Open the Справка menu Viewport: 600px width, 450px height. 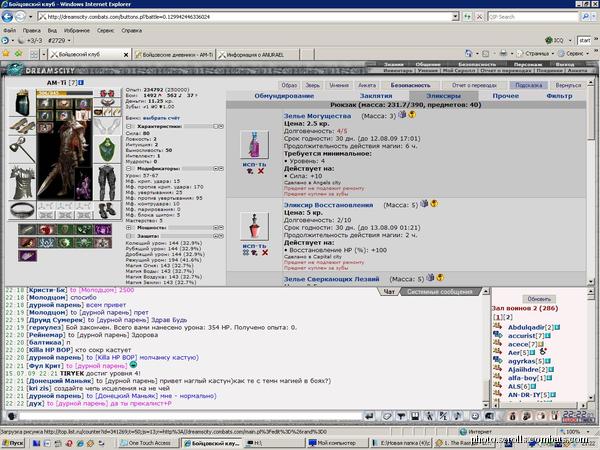[131, 30]
